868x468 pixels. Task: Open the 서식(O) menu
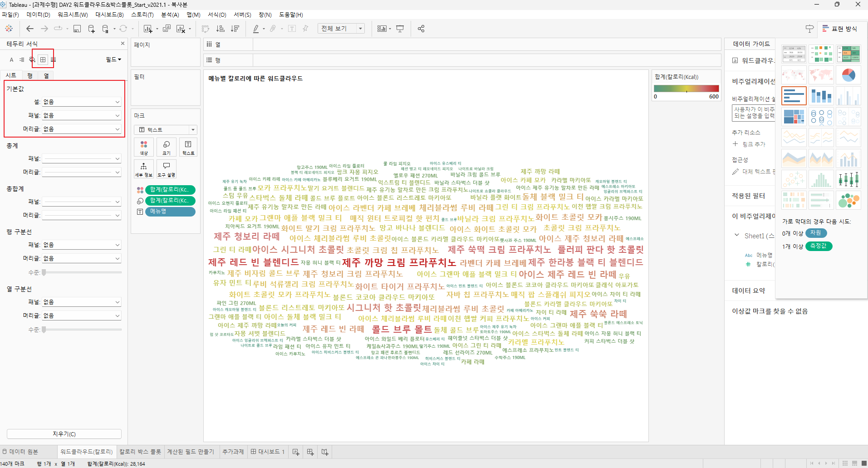coord(217,15)
